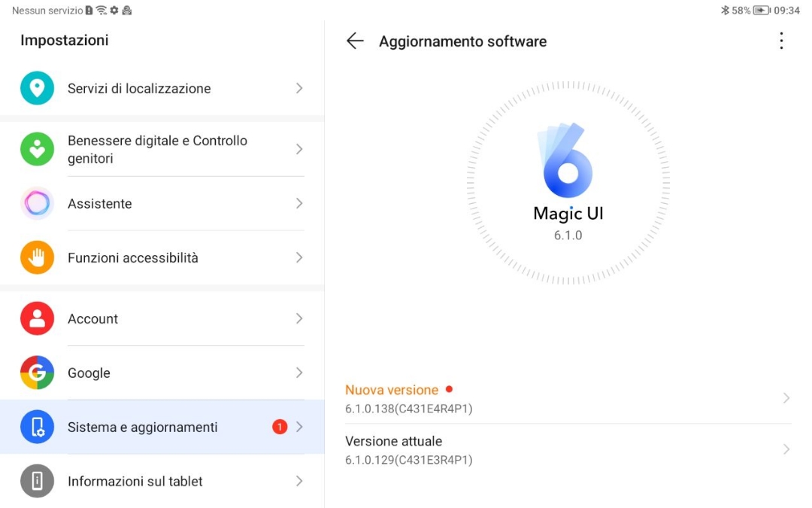Click the Account row chevron

point(299,318)
